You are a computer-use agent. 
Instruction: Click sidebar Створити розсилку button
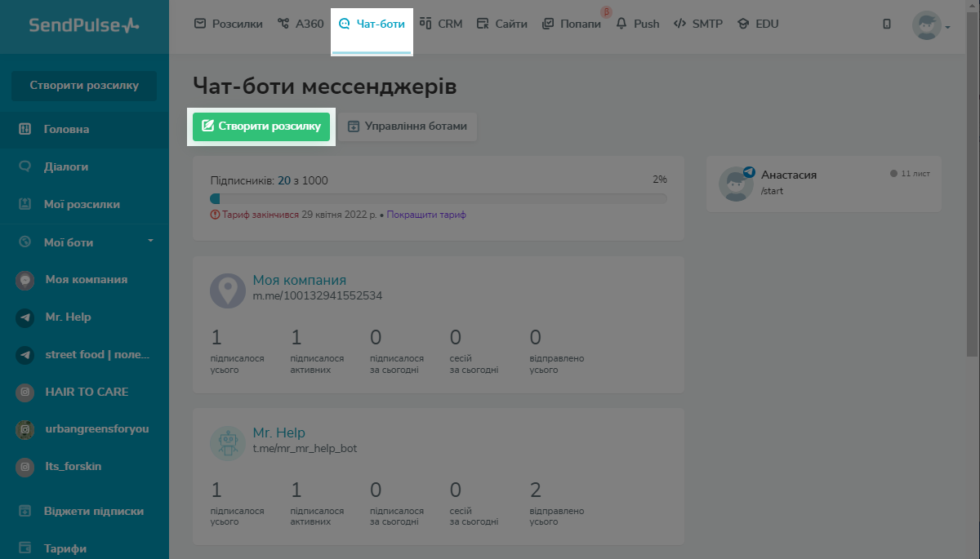coord(84,85)
